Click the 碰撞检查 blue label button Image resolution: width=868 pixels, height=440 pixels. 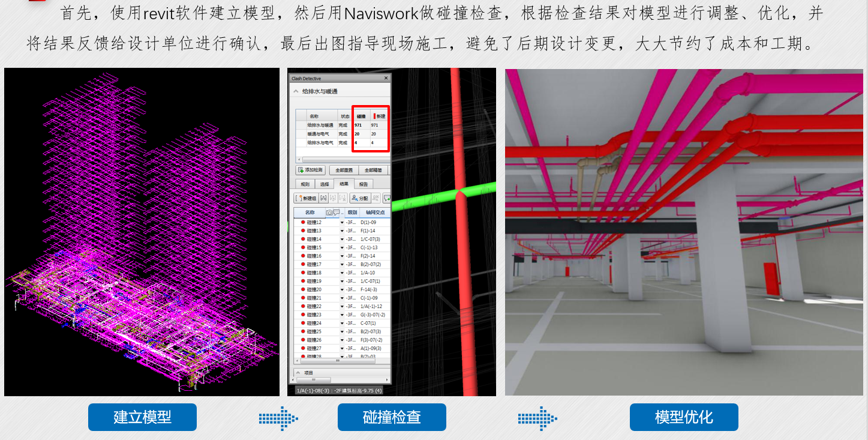tap(392, 417)
